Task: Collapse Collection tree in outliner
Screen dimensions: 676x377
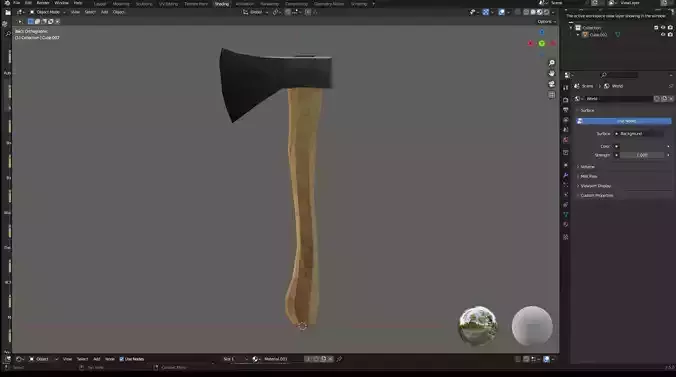Action: pyautogui.click(x=571, y=28)
